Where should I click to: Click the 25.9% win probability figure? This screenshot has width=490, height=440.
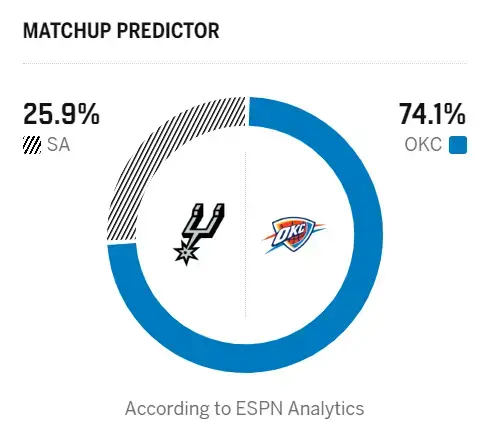[x=61, y=114]
